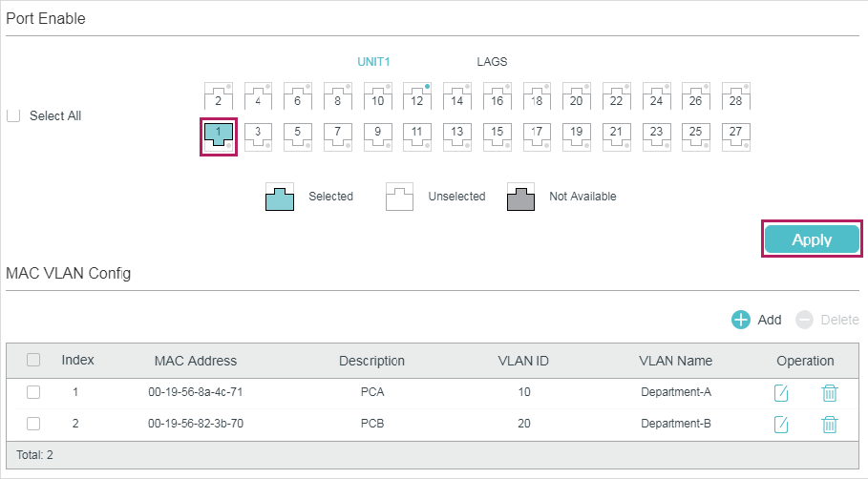
Task: Click the MAC Address column header
Action: [196, 361]
